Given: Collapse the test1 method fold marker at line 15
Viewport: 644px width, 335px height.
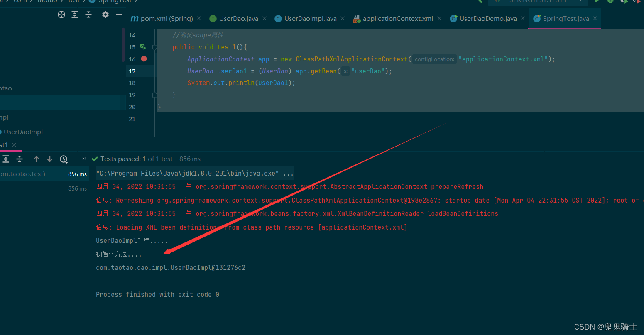Looking at the screenshot, I should point(154,47).
